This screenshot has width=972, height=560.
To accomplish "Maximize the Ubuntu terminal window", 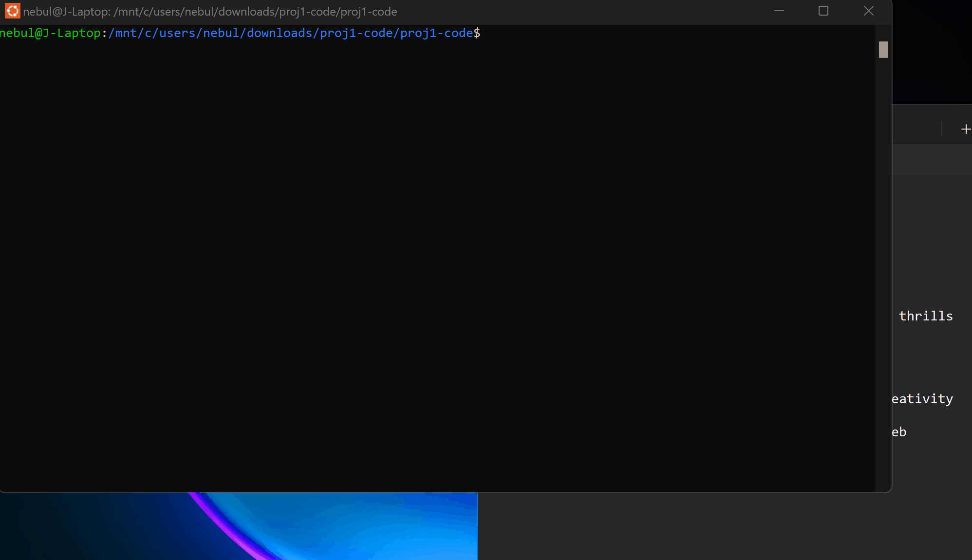I will (823, 11).
